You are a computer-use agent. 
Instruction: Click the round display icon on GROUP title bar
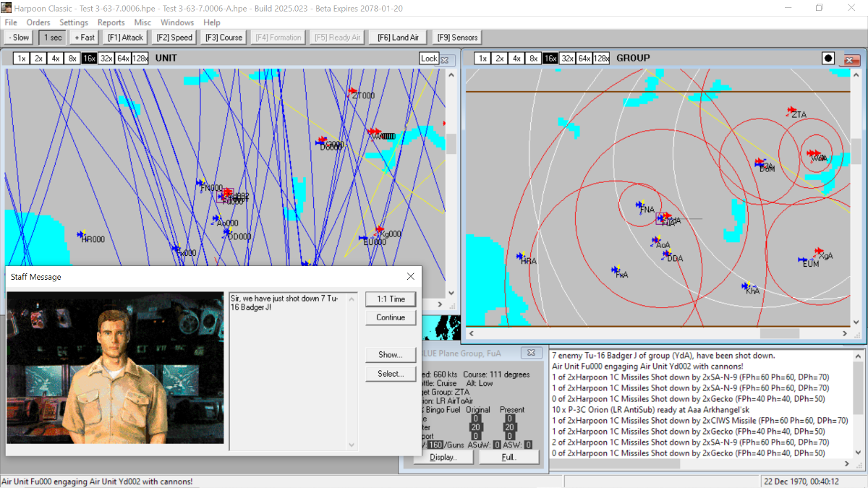point(827,58)
